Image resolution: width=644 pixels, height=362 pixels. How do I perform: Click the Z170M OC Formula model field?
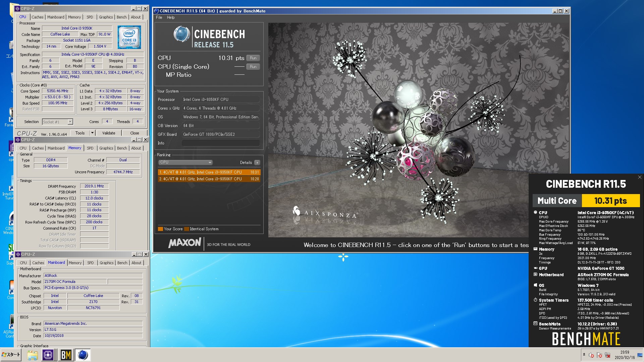pos(75,282)
